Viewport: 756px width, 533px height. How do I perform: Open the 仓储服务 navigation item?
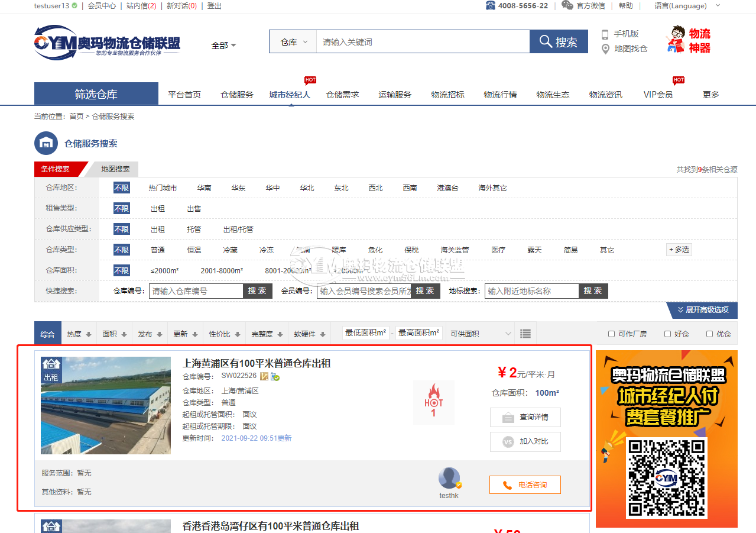click(x=237, y=95)
